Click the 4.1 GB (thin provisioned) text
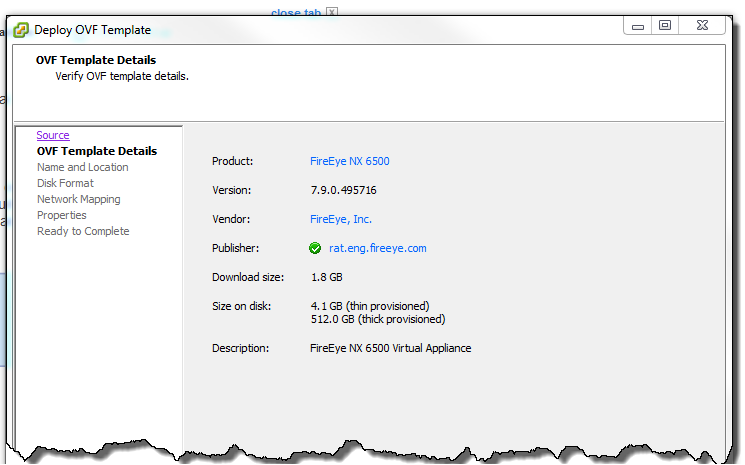Viewport: 745px width, 465px height. (370, 306)
